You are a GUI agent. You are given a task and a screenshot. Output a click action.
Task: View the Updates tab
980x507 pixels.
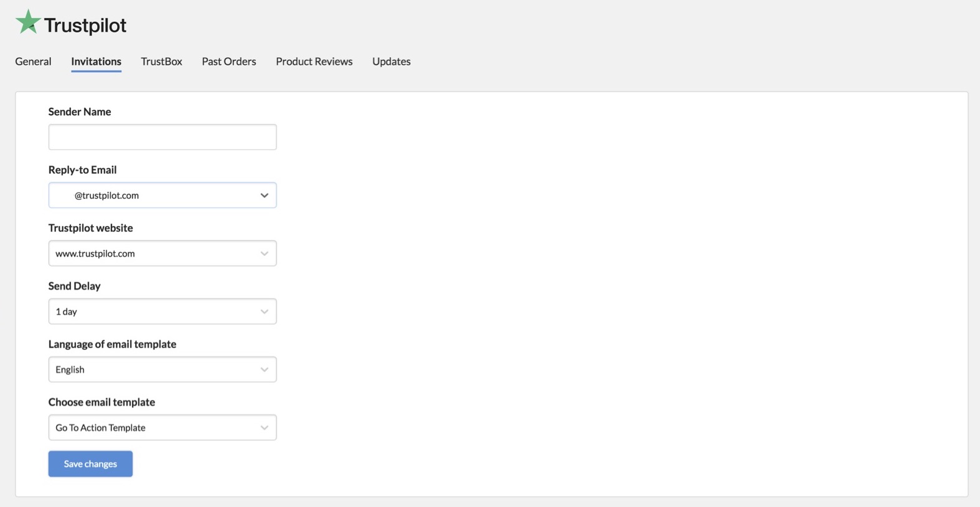pyautogui.click(x=391, y=61)
